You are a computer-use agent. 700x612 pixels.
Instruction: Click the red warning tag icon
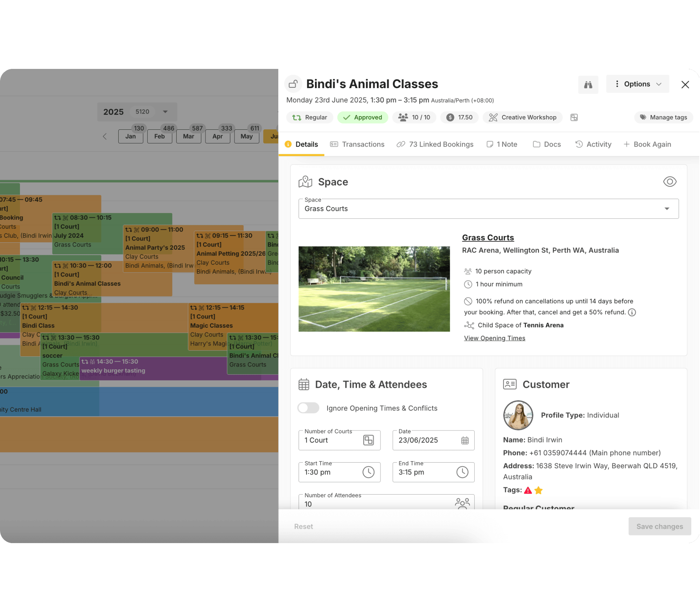pyautogui.click(x=528, y=490)
